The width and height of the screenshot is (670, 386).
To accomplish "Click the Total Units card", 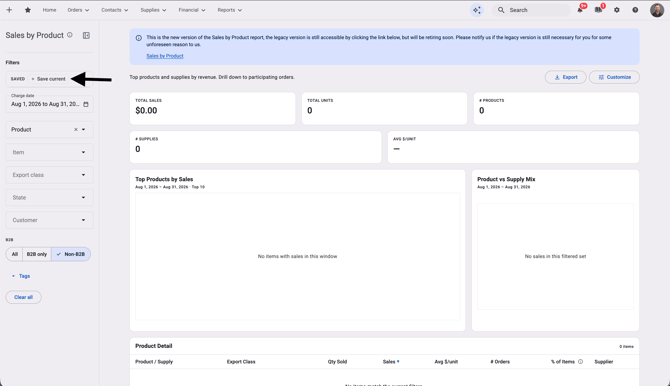I will [385, 109].
